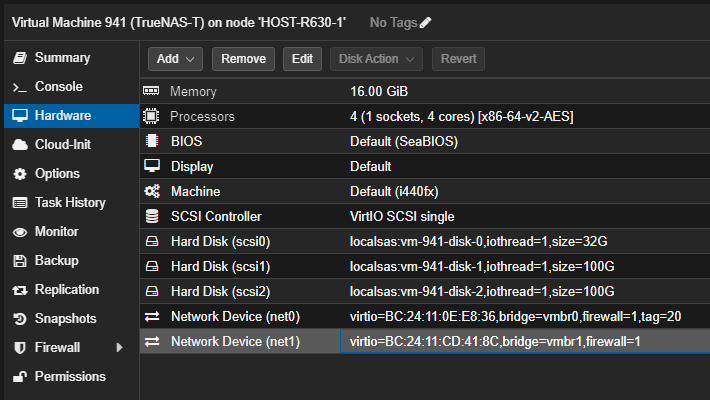Click the net0 network arrows icon
This screenshot has width=710, height=400.
152,316
